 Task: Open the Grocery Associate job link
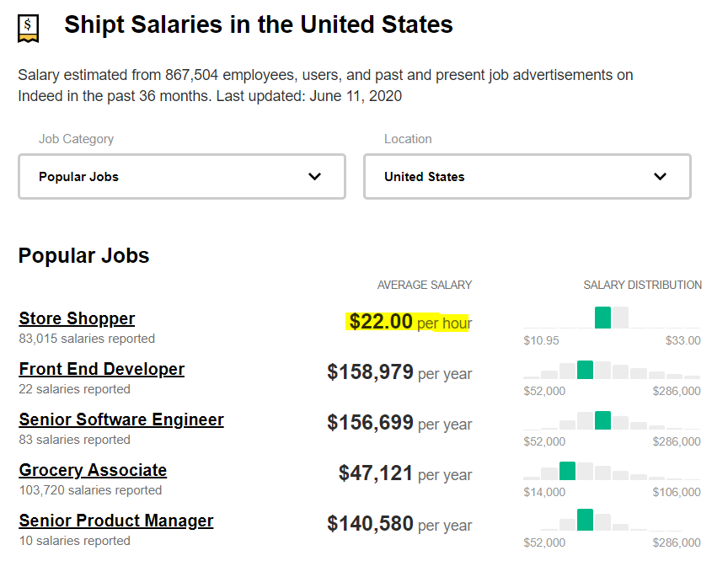[x=93, y=471]
